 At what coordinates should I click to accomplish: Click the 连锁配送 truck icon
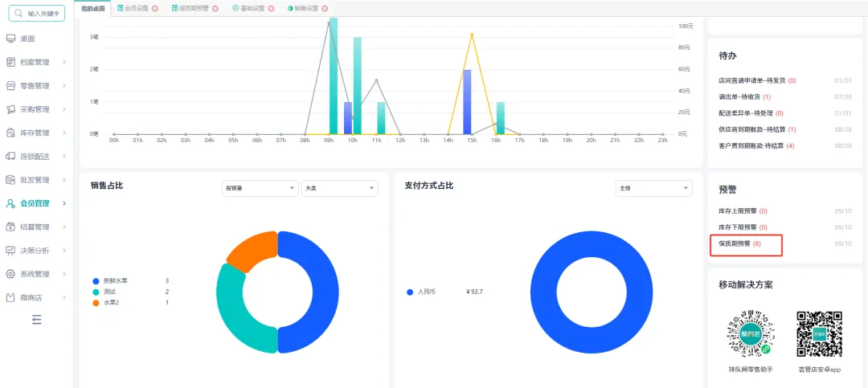[10, 156]
